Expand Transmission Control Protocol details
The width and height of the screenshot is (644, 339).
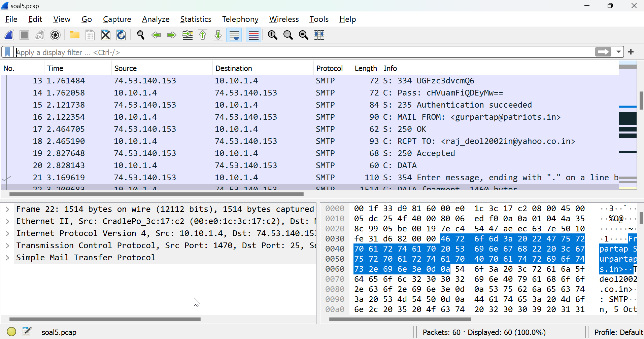tap(7, 245)
